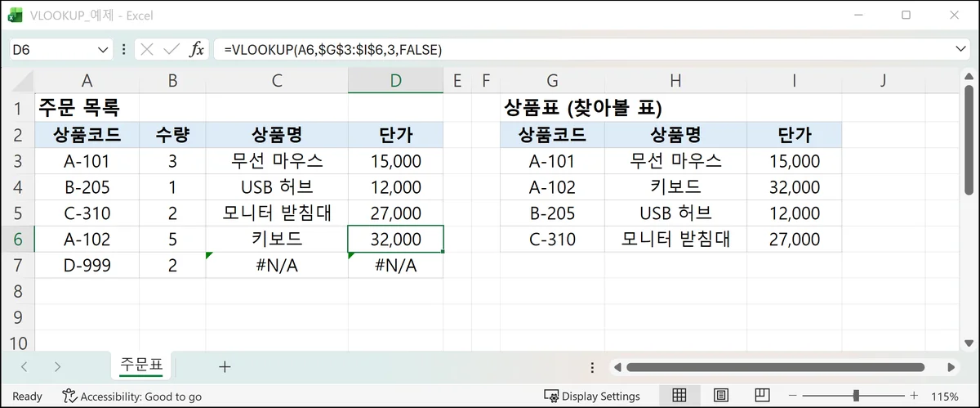Click the three-dot tab bar splitter handle
This screenshot has height=408, width=980.
[x=592, y=367]
